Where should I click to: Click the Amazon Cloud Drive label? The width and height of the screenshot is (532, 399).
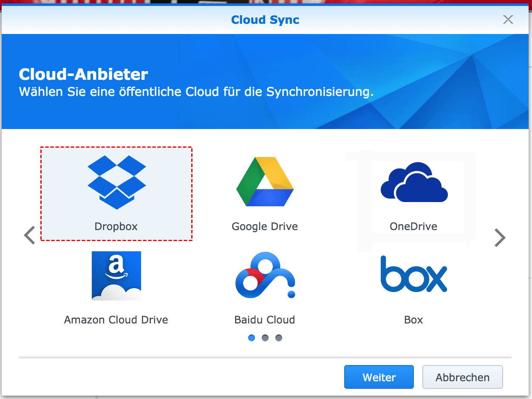pos(116,320)
